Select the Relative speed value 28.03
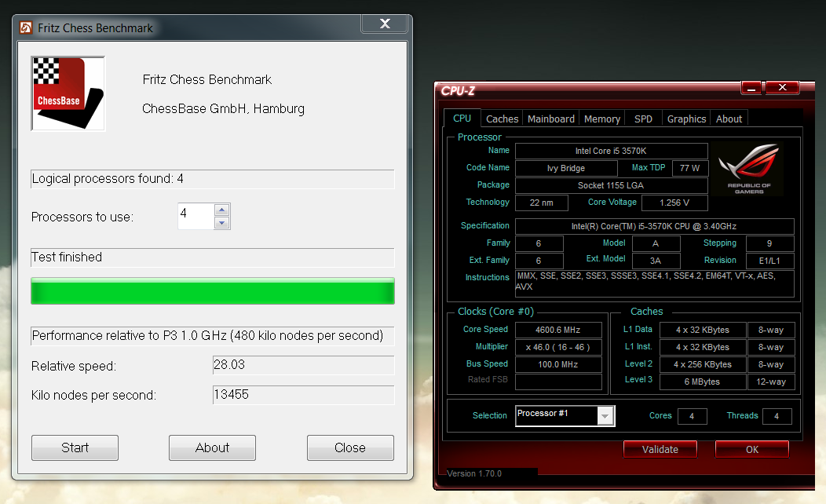 click(x=303, y=365)
